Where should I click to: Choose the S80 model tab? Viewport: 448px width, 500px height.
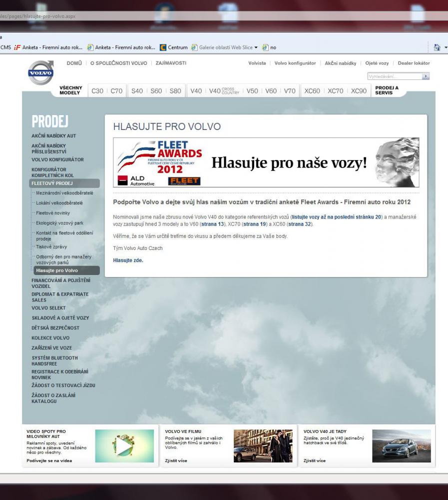[x=175, y=91]
